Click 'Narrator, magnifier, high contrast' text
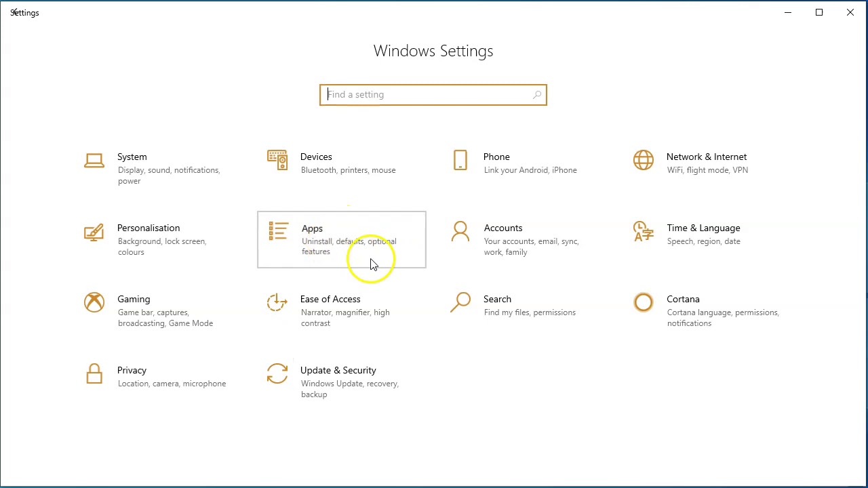The image size is (868, 488). tap(345, 318)
